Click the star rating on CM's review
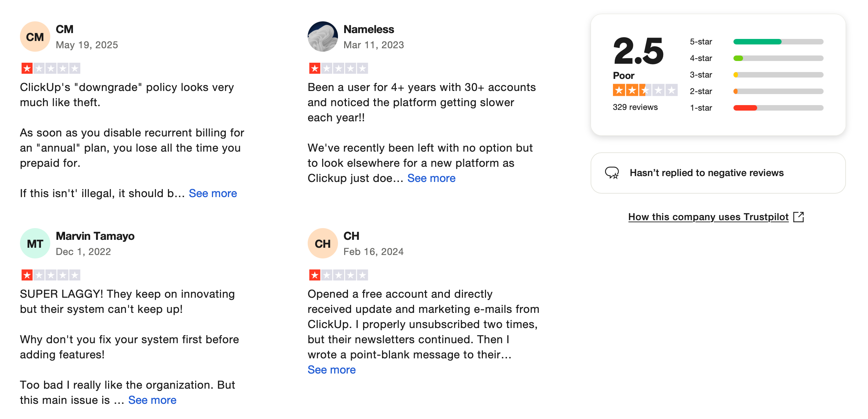Viewport: 868px width, 419px height. click(51, 68)
